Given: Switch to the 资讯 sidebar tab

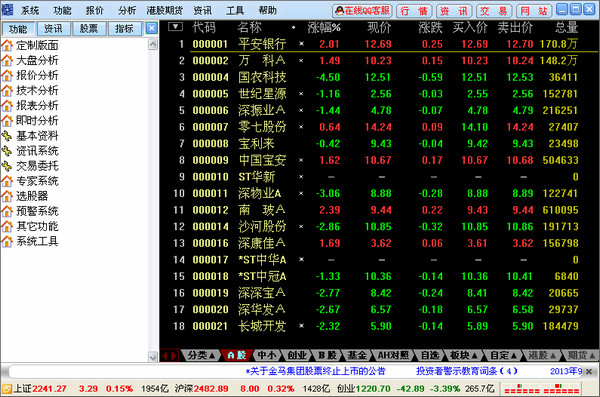Looking at the screenshot, I should tap(53, 29).
